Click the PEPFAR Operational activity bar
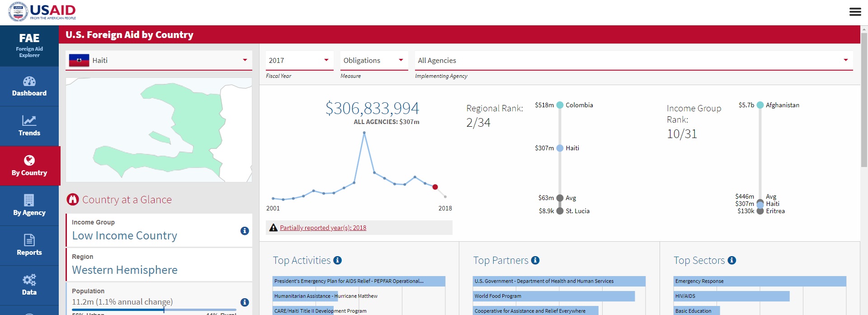Image resolution: width=868 pixels, height=315 pixels. click(359, 281)
